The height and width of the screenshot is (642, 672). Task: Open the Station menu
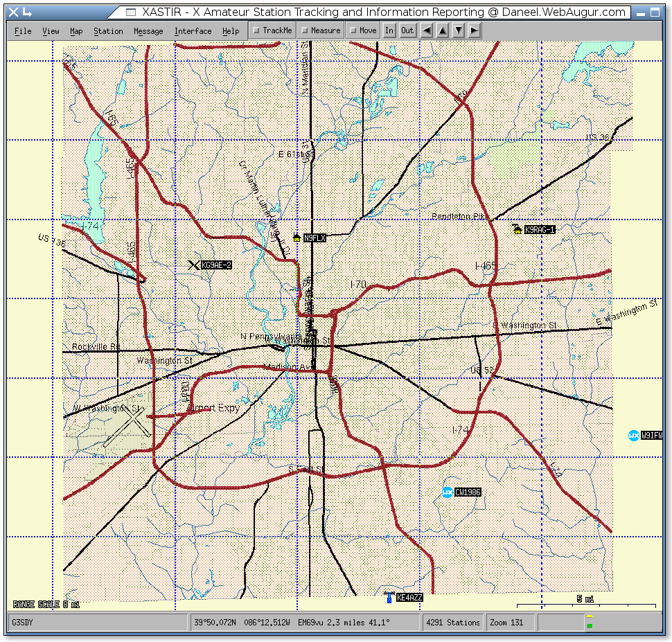pos(108,31)
